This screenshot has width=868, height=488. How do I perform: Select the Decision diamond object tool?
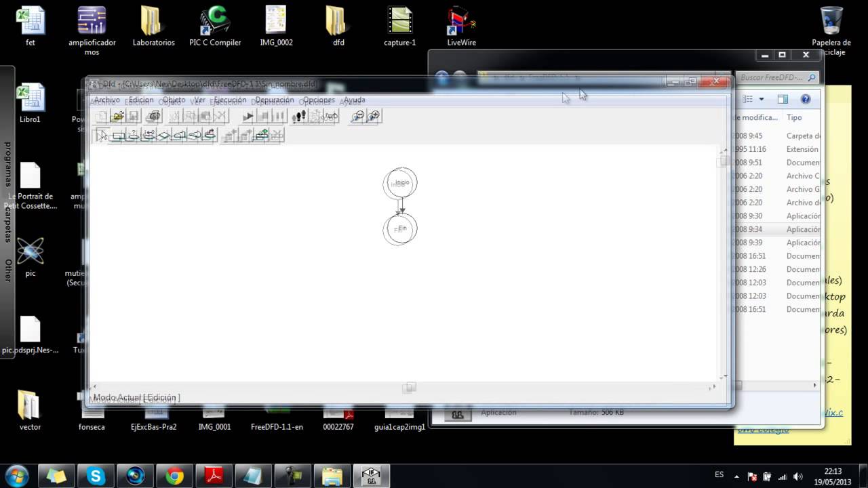(164, 136)
